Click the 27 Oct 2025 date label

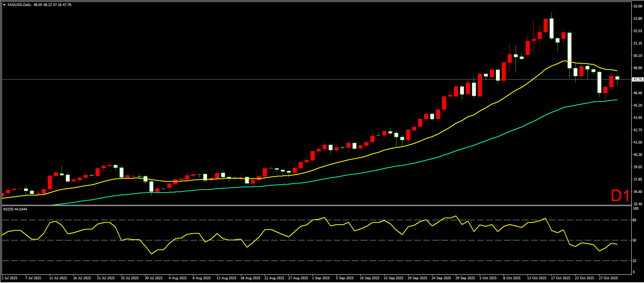tap(608, 278)
